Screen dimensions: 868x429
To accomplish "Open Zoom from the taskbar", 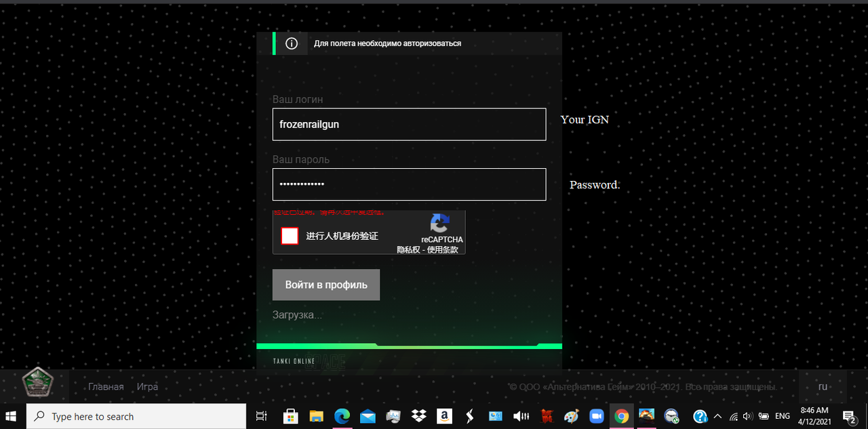I will point(597,416).
